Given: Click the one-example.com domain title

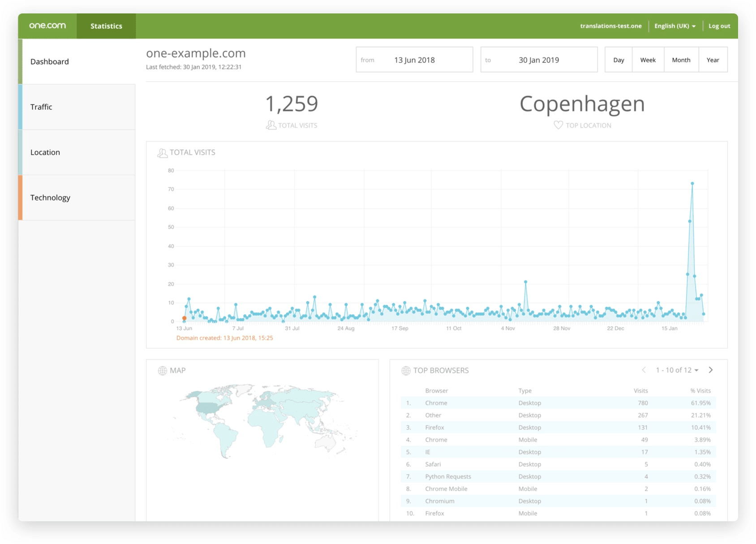Looking at the screenshot, I should 196,53.
